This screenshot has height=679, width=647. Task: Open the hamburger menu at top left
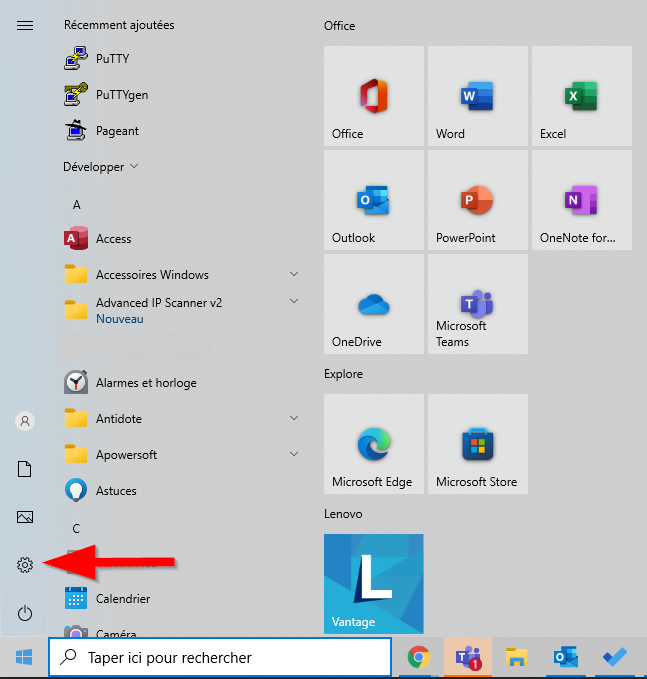[25, 26]
